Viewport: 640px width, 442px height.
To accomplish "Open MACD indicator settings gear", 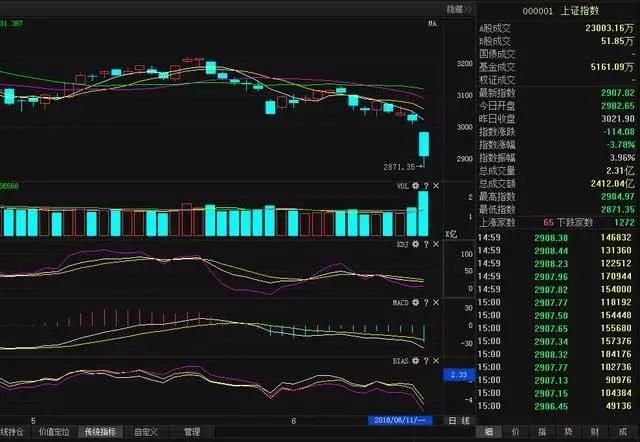I will (416, 302).
